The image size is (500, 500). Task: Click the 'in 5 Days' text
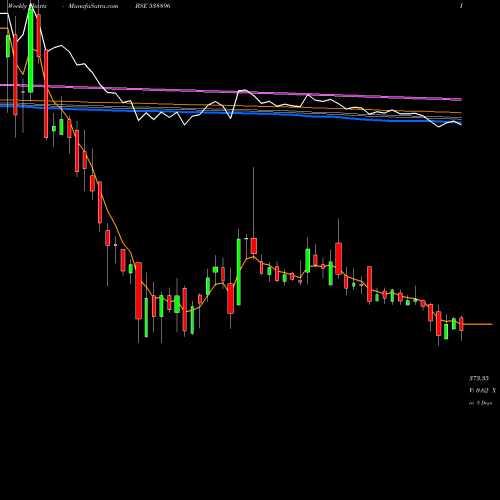click(480, 403)
